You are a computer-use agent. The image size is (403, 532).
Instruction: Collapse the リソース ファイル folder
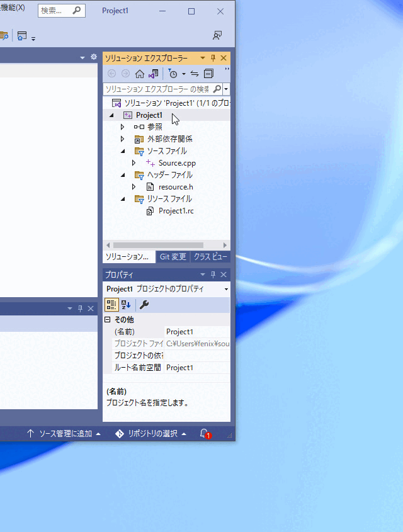click(123, 199)
